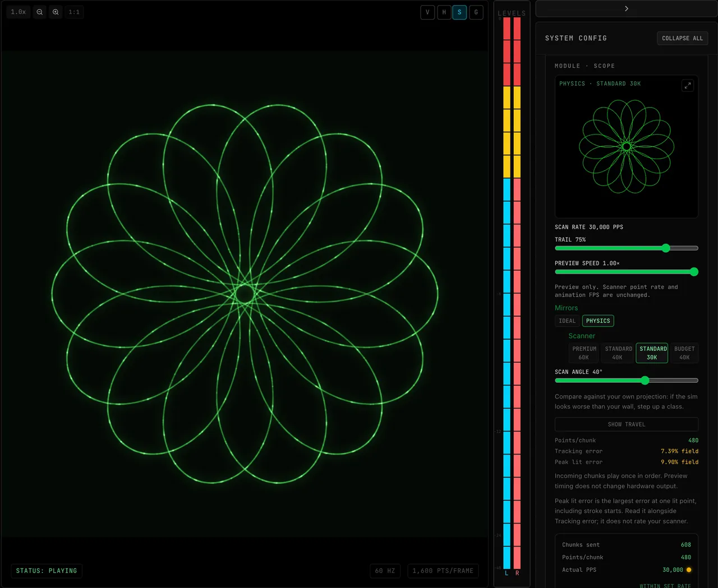Screen dimensions: 718x588
Task: Choose the Budget 40K scanner
Action: 684,353
